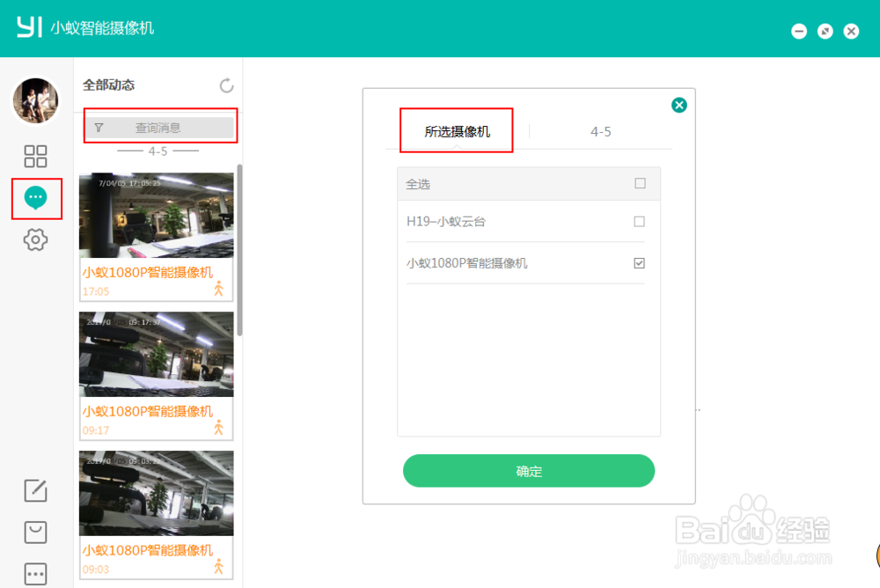Select the camera grid view icon
The width and height of the screenshot is (880, 588).
pos(35,157)
